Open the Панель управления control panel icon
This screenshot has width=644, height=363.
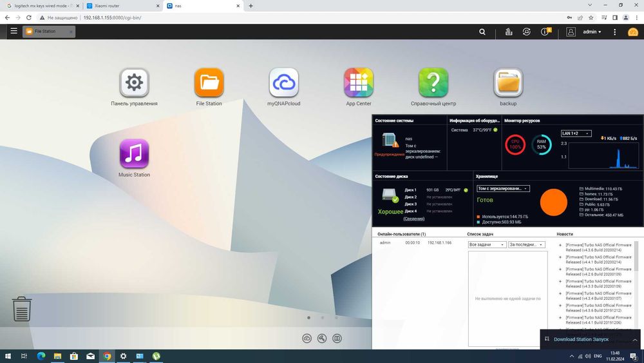pyautogui.click(x=135, y=83)
